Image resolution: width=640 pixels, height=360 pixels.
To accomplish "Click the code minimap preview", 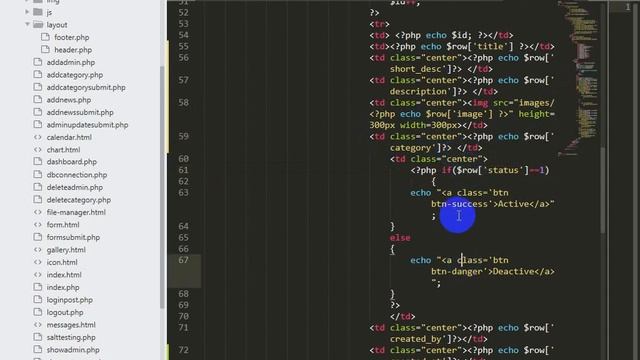I will tap(578, 78).
